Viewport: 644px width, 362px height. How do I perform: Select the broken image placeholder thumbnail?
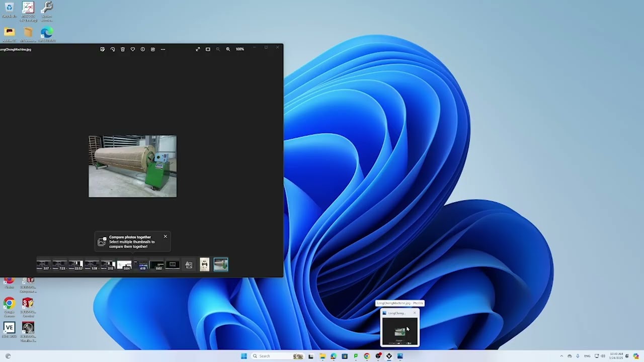point(189,264)
